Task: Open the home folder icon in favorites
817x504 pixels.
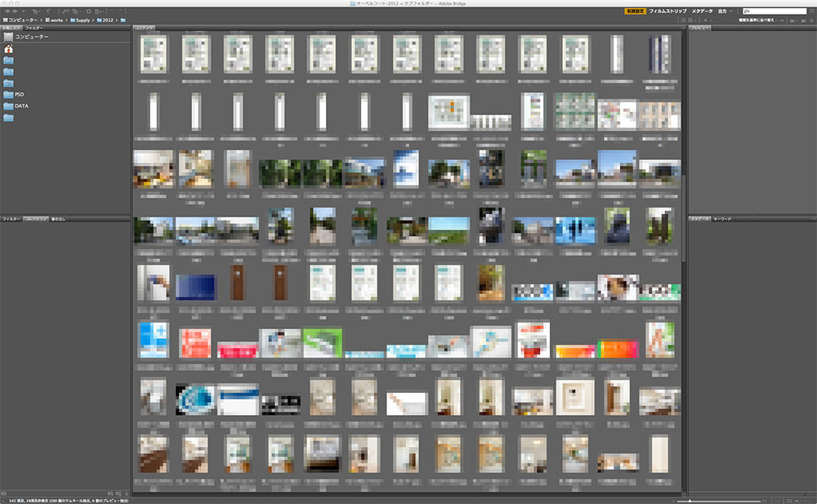Action: click(8, 49)
